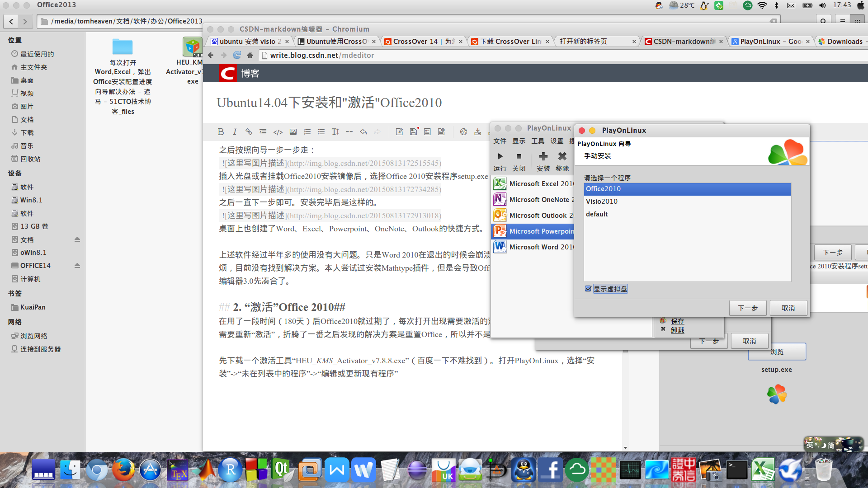The image size is (868, 488).
Task: Click the 下一步 button in wizard
Action: click(x=747, y=307)
